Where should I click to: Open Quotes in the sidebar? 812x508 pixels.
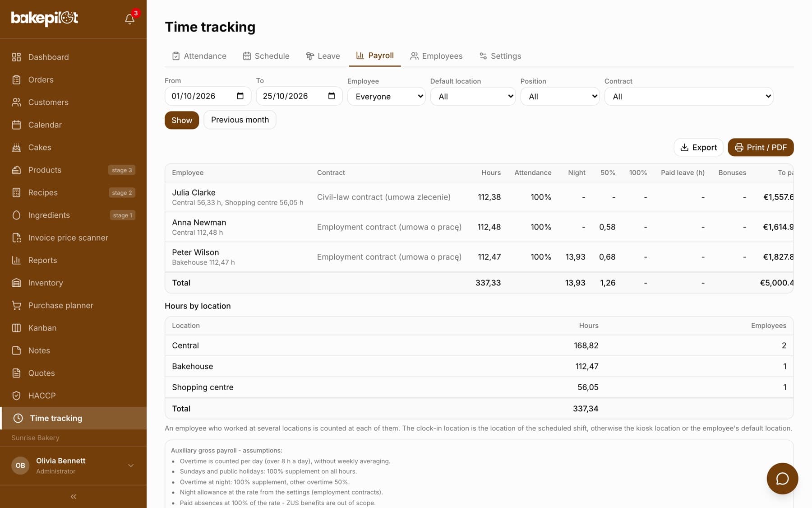[73, 373]
